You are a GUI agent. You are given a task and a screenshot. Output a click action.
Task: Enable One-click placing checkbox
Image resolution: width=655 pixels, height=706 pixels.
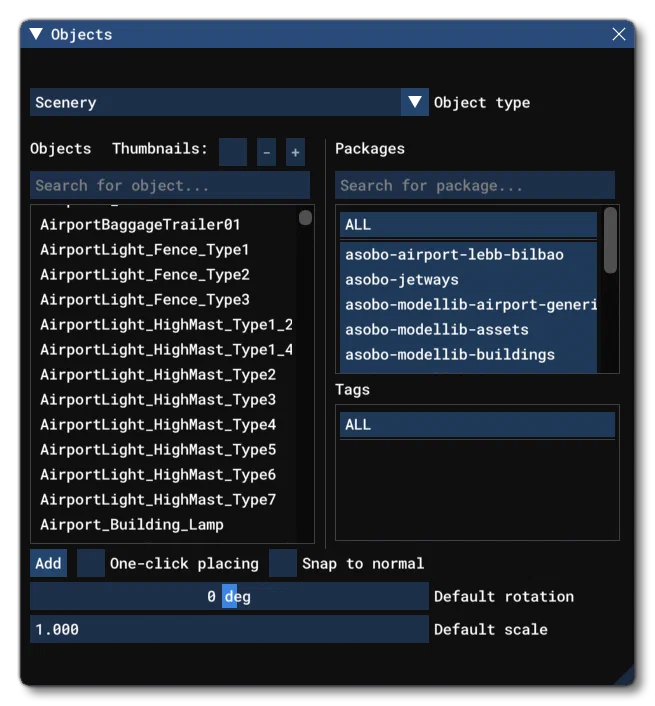[x=91, y=563]
